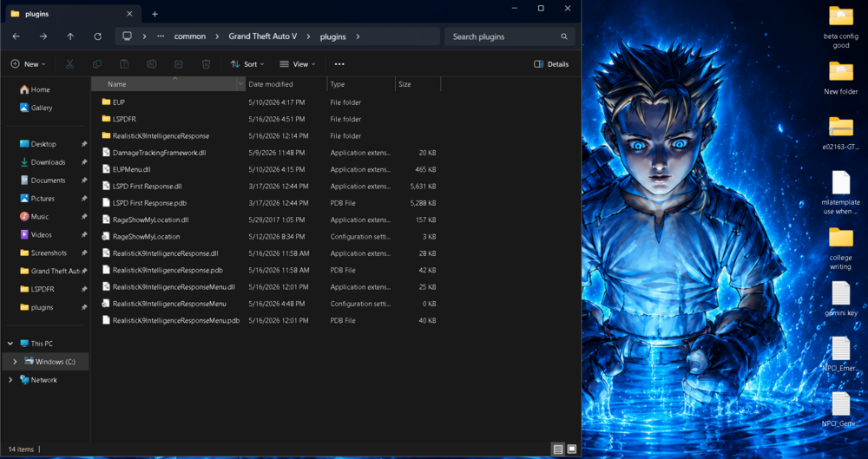The image size is (868, 459).
Task: Sort by Size column header
Action: point(418,84)
